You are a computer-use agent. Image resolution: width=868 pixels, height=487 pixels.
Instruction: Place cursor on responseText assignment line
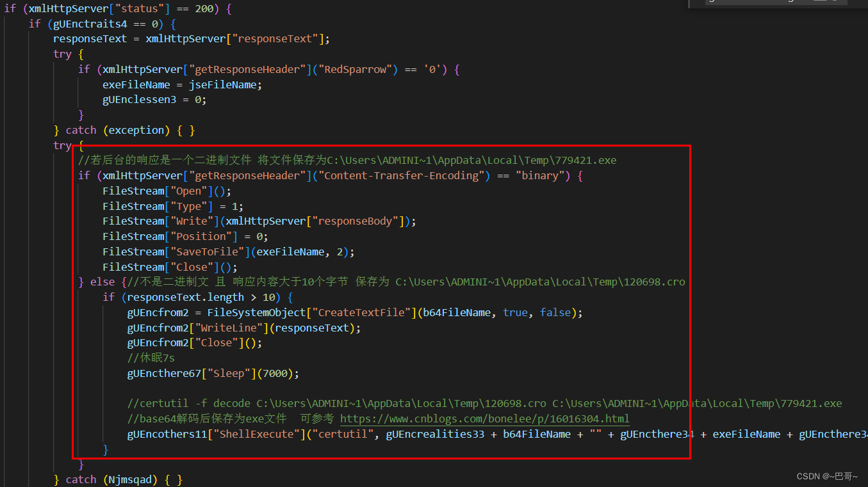pyautogui.click(x=192, y=39)
